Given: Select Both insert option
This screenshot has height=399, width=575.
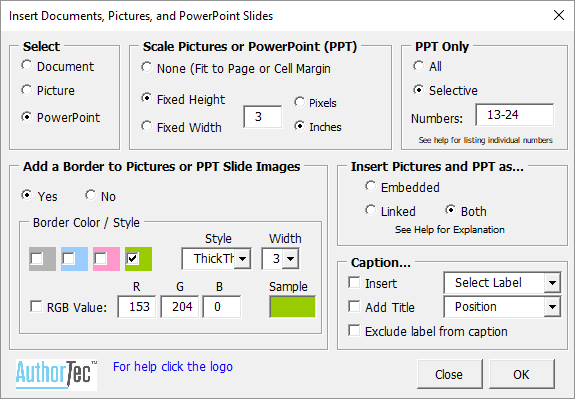Looking at the screenshot, I should [450, 211].
